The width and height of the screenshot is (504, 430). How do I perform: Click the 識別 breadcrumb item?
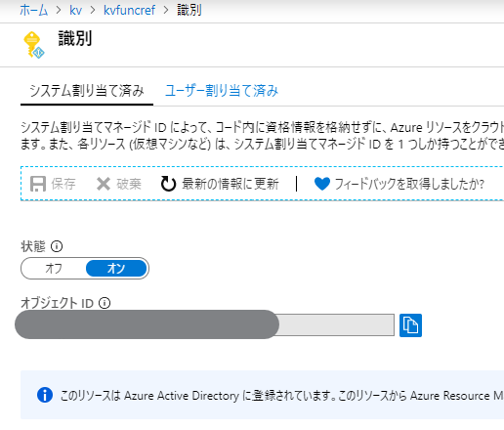pos(189,11)
